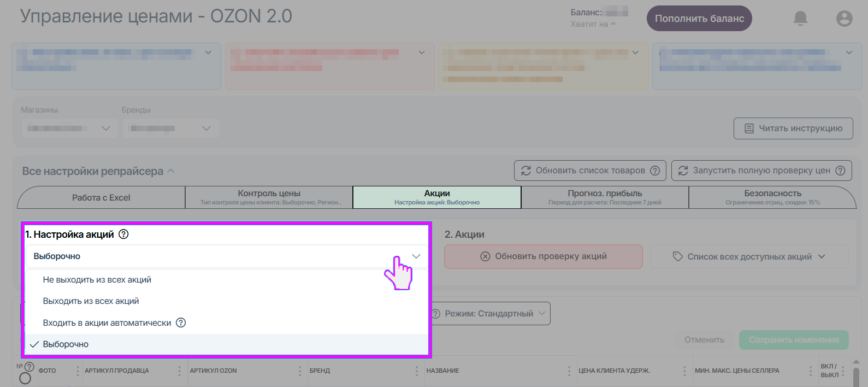
Task: Click Отменить button
Action: coord(704,340)
